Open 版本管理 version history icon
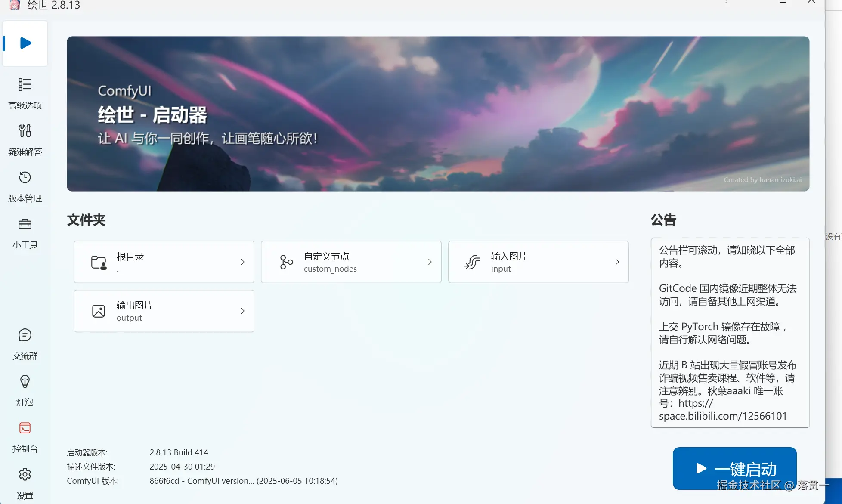This screenshot has height=504, width=842. point(25,177)
